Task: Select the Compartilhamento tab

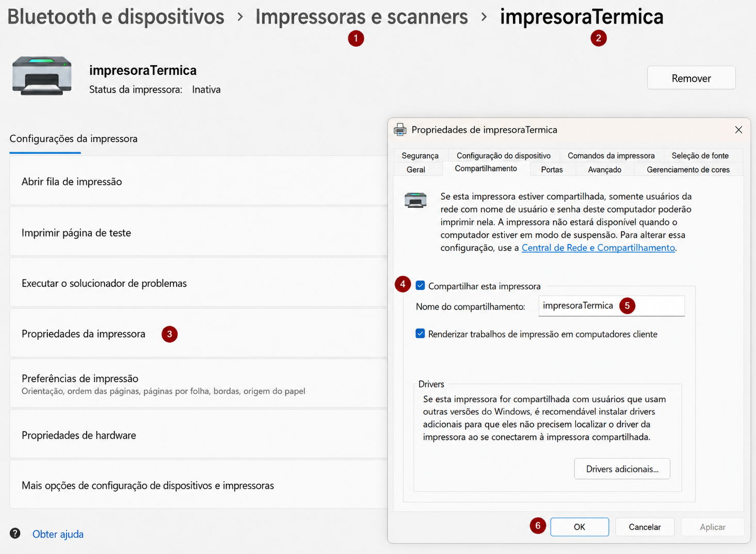Action: pyautogui.click(x=486, y=169)
